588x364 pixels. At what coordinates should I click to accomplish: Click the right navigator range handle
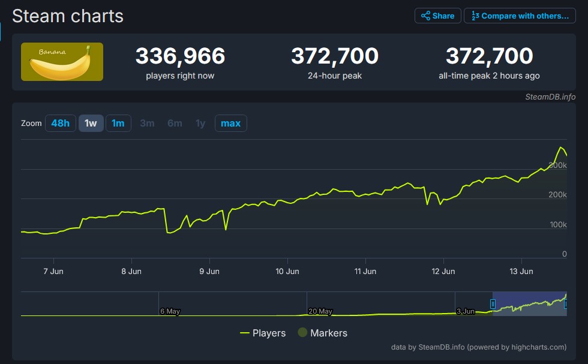(565, 303)
